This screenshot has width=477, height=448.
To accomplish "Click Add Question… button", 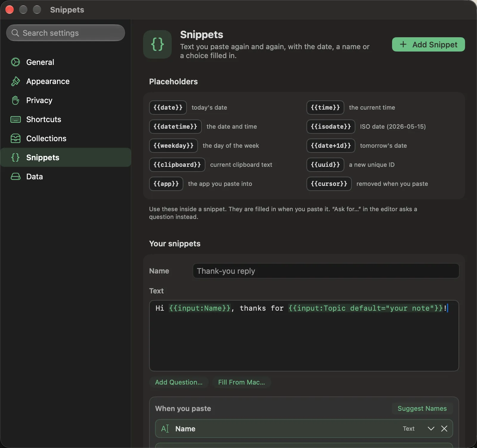I will (x=179, y=382).
